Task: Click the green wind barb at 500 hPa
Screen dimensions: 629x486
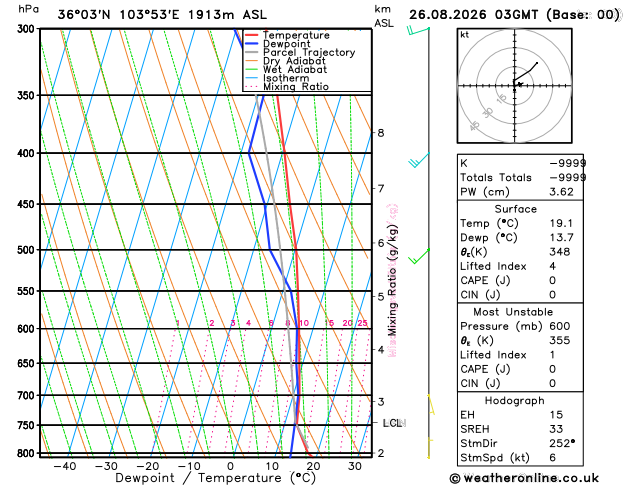Action: pyautogui.click(x=419, y=256)
